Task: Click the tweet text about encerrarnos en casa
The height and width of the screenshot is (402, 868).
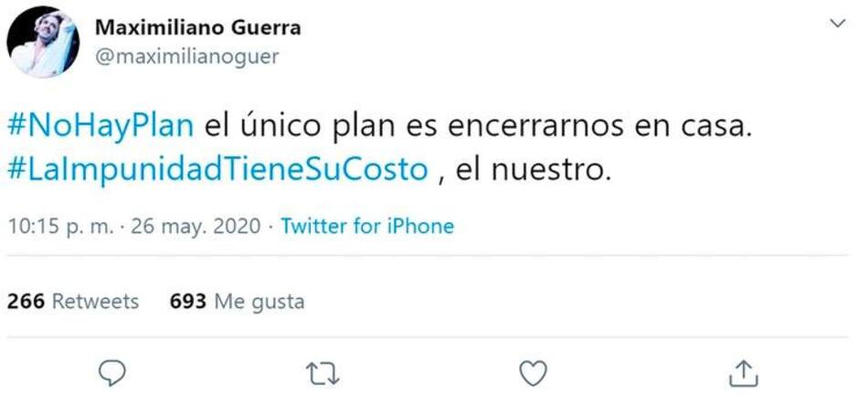Action: click(x=381, y=148)
